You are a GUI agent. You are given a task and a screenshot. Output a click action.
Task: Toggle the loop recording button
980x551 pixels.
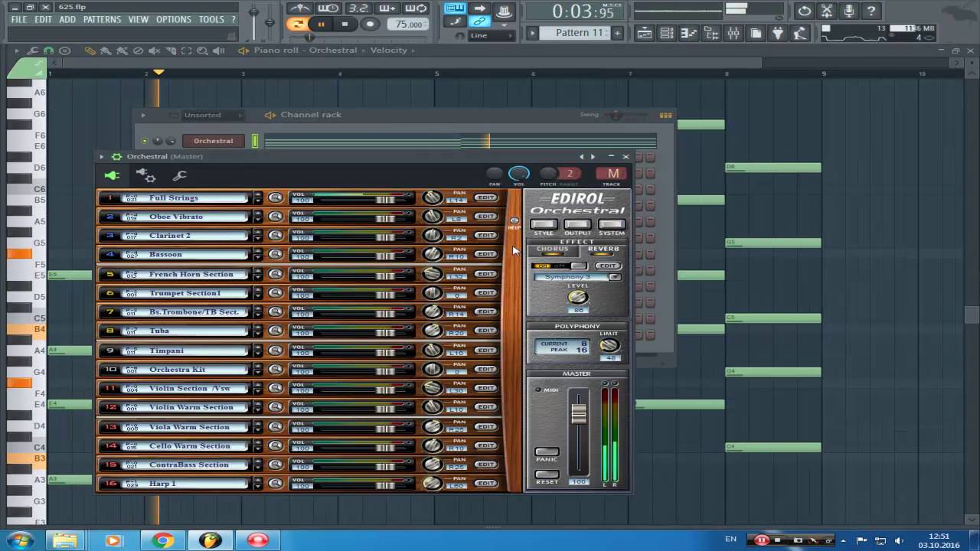coord(416,8)
